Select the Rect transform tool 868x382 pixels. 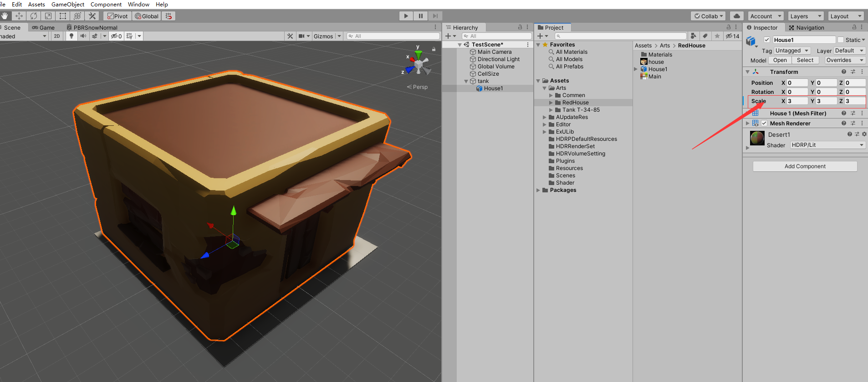pos(63,16)
